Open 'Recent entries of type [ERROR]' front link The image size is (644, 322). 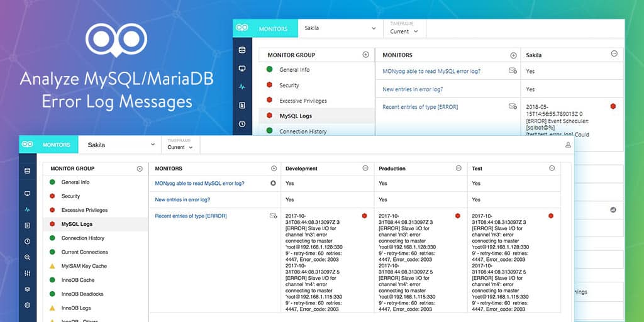pos(191,216)
